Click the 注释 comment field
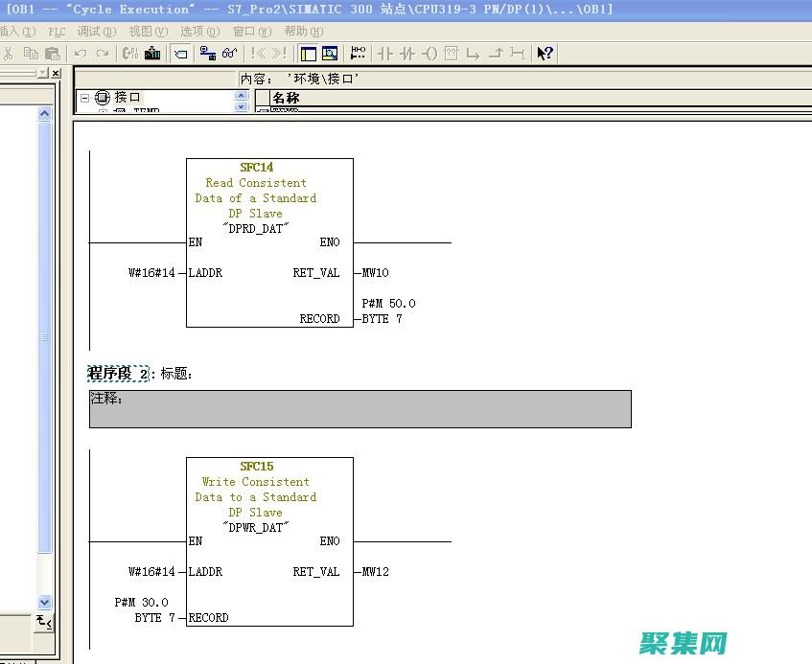Image resolution: width=812 pixels, height=664 pixels. tap(360, 408)
